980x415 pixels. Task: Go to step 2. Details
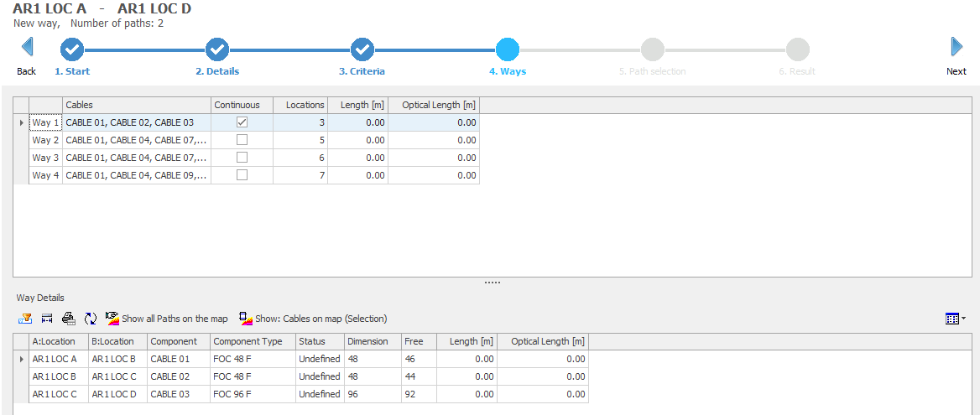pos(216,49)
